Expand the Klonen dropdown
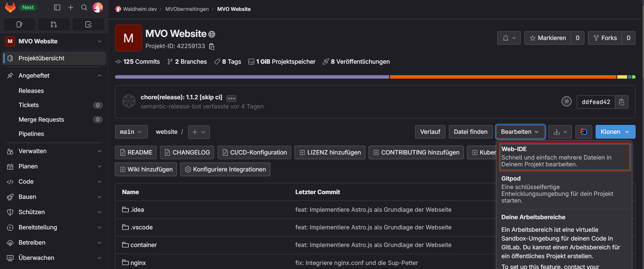 (x=615, y=132)
